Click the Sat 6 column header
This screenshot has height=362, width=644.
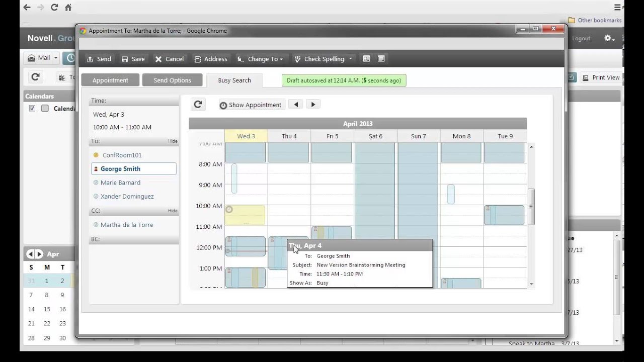376,136
